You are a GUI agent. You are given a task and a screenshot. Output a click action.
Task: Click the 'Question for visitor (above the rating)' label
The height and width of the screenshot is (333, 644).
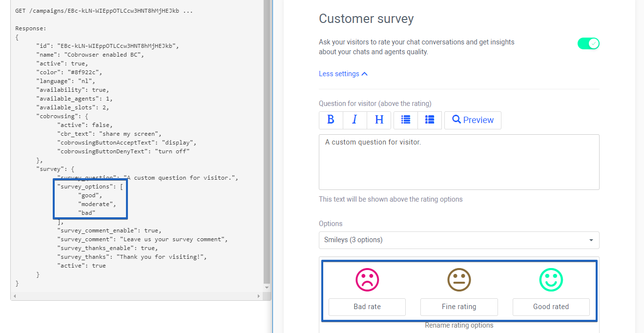(x=375, y=104)
